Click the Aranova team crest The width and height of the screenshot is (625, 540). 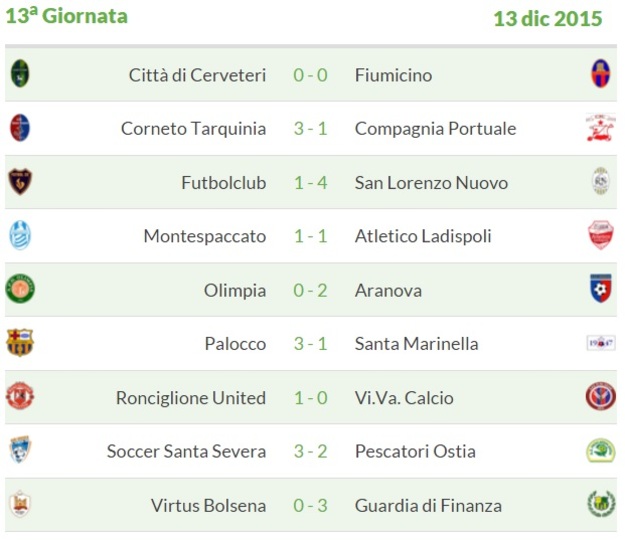600,289
